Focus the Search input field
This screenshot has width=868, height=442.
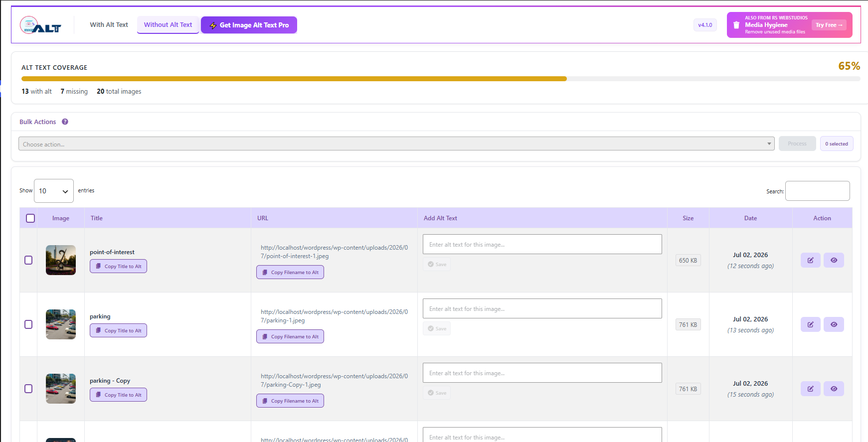[x=817, y=191]
